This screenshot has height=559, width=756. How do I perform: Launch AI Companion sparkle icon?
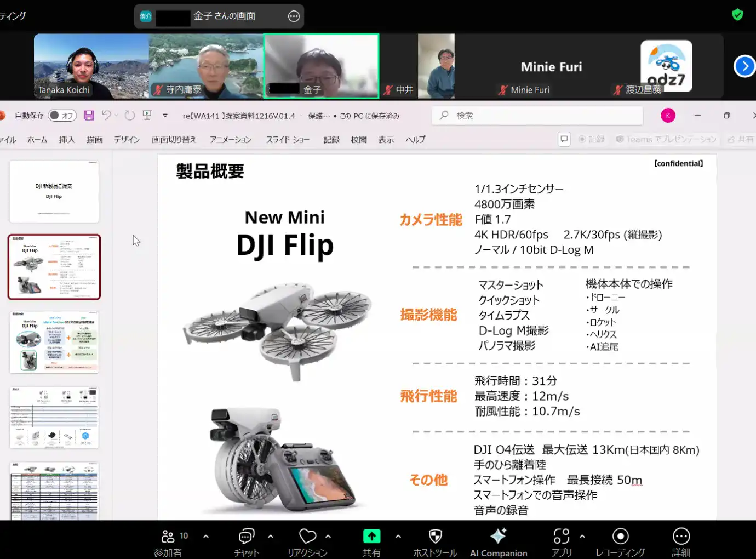coord(498,536)
